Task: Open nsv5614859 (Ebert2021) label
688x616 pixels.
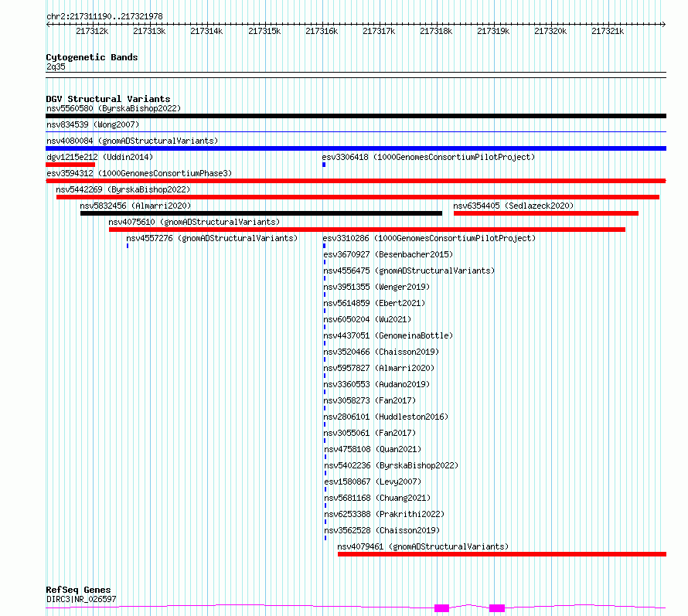Action: tap(374, 303)
